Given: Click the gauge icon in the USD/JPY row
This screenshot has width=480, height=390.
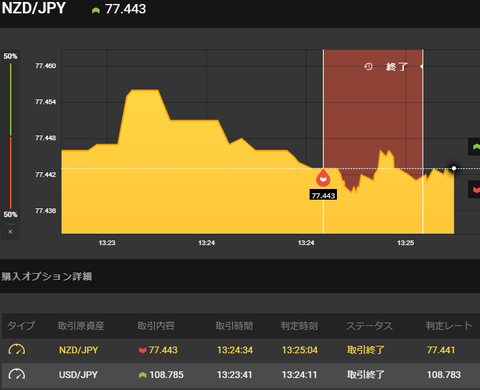Looking at the screenshot, I should click(x=17, y=374).
